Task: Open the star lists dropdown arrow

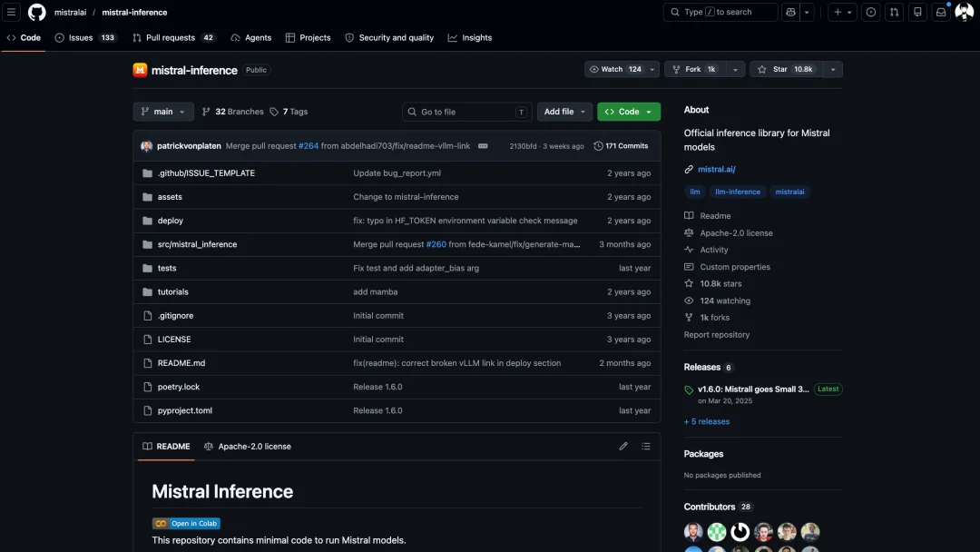Action: [832, 69]
